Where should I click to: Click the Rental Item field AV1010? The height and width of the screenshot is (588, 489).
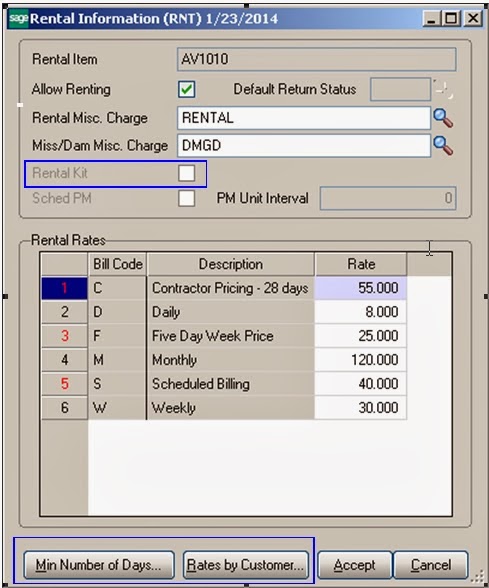point(316,59)
